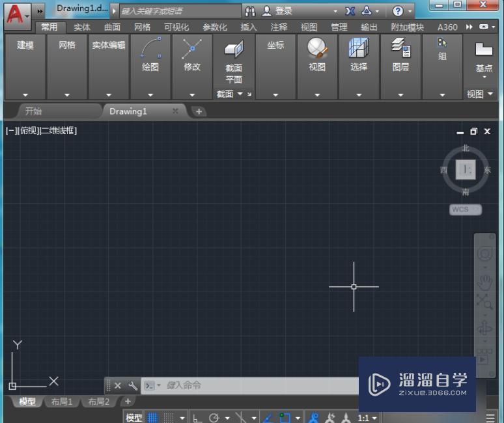Toggle object snap square icon in status bar

point(285,418)
